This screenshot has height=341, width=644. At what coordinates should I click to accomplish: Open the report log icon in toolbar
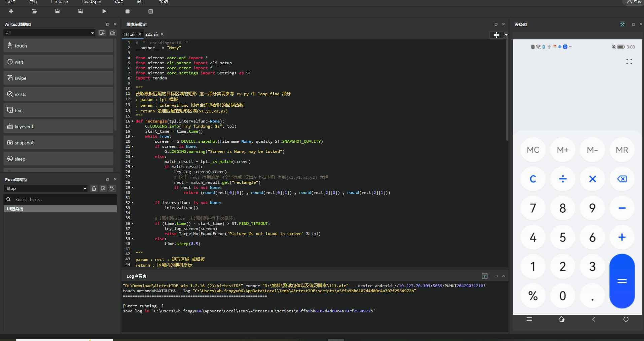151,11
